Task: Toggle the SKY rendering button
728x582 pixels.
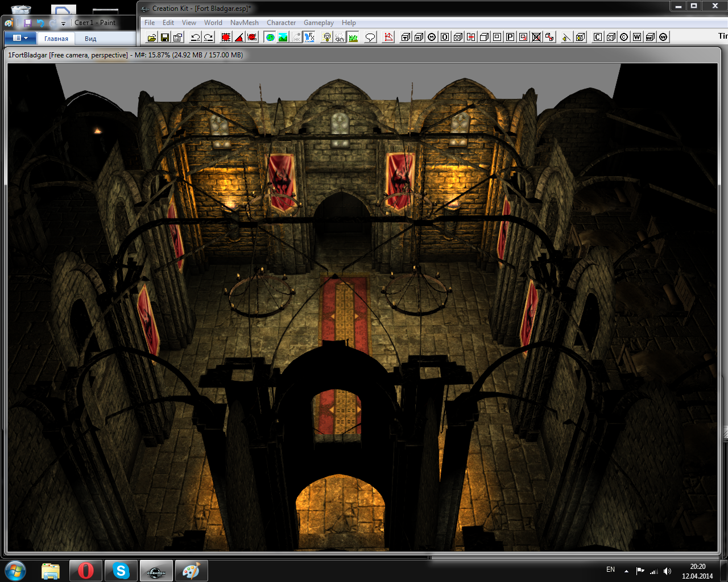Action: pyautogui.click(x=340, y=38)
